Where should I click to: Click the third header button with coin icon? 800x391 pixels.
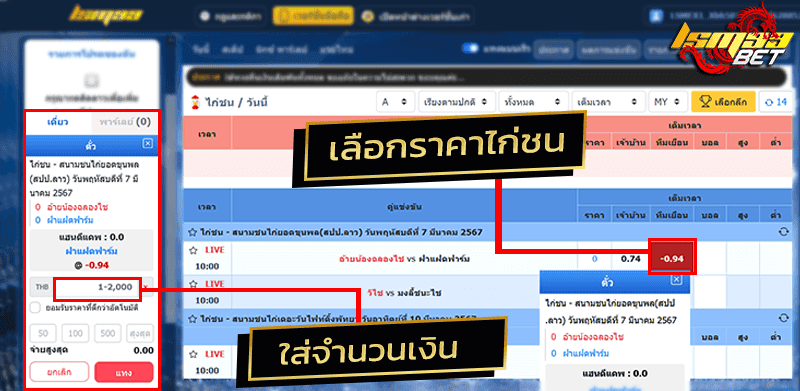pyautogui.click(x=416, y=16)
